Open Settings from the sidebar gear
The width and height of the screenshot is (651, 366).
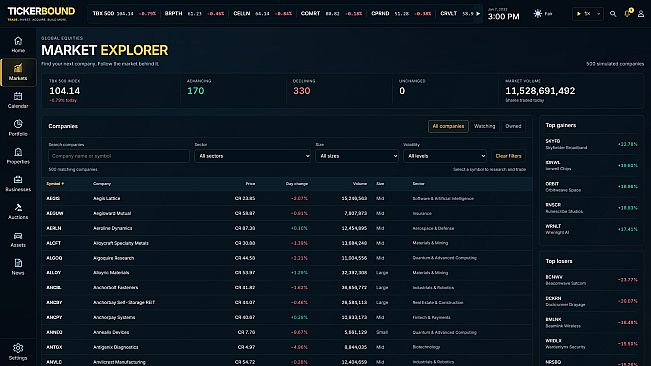pyautogui.click(x=18, y=352)
